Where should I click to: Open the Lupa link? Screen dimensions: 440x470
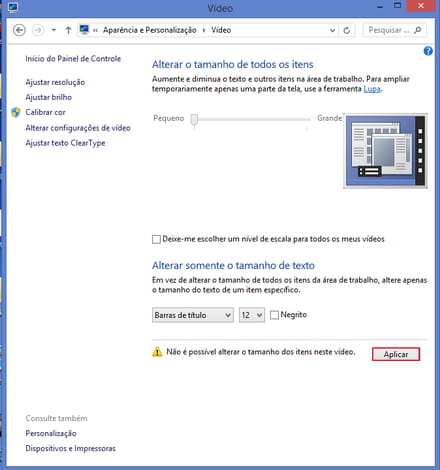[372, 89]
